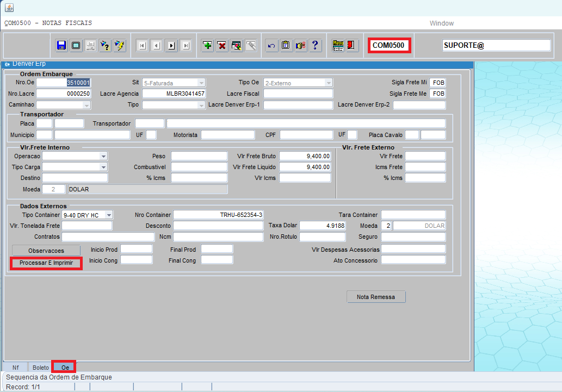Click the blue question mark help icon

pos(315,46)
